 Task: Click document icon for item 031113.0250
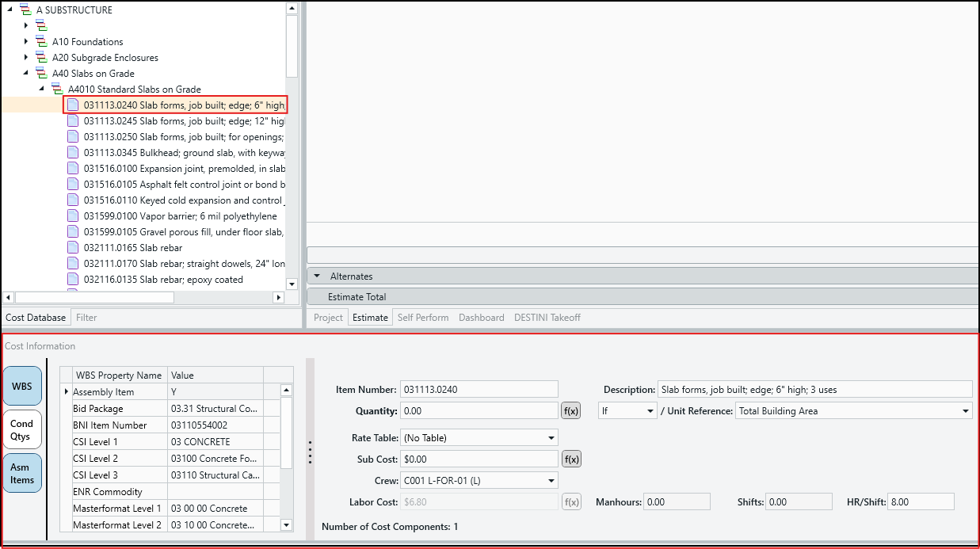tap(73, 136)
